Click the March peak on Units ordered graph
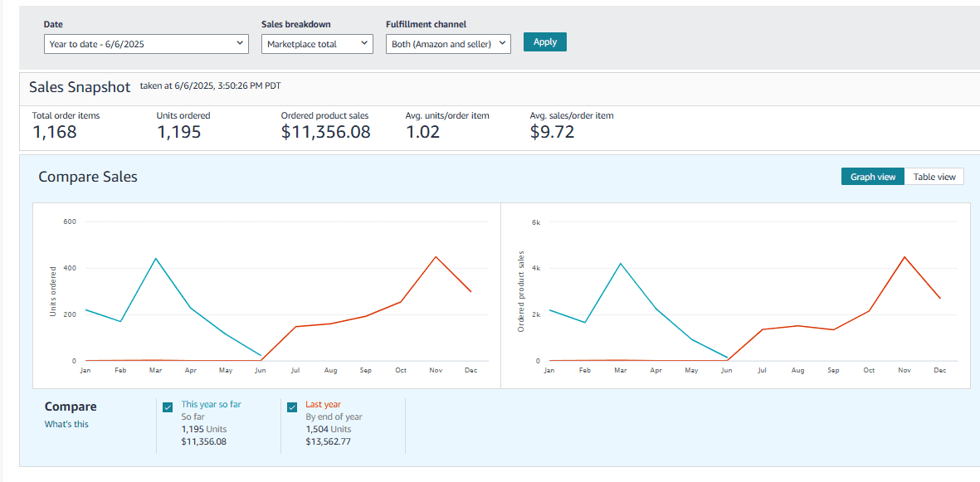 pos(156,258)
